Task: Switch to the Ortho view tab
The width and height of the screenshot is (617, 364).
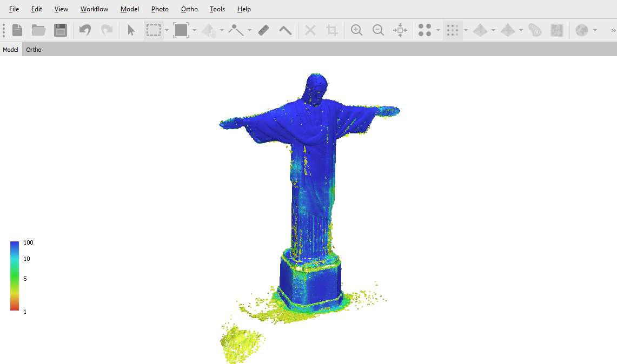Action: [34, 50]
